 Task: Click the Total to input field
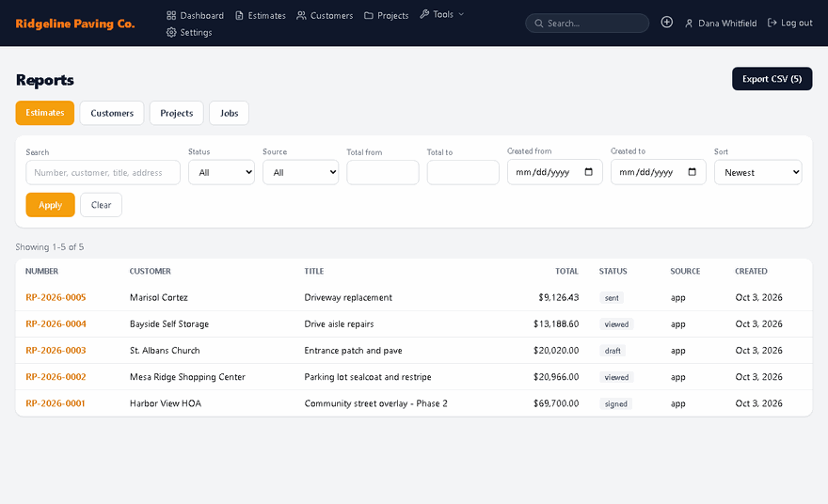(x=463, y=173)
